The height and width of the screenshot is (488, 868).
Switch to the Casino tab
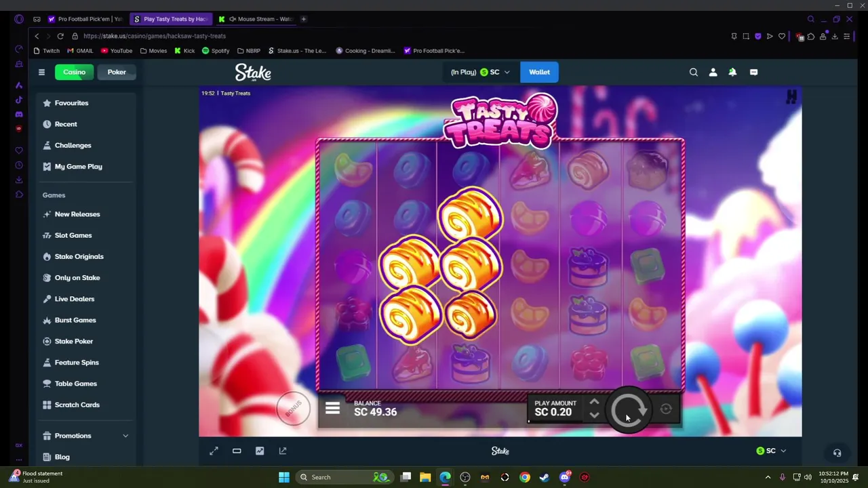pyautogui.click(x=74, y=72)
